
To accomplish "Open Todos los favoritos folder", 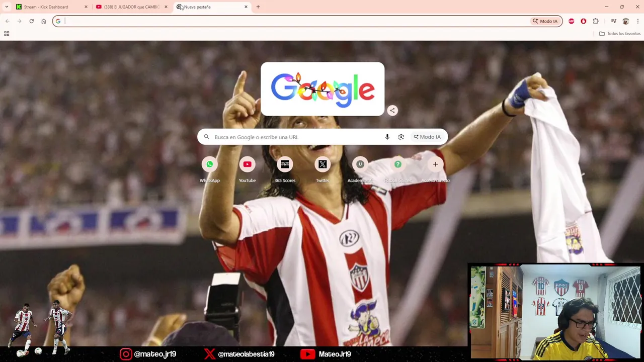I will click(x=620, y=34).
